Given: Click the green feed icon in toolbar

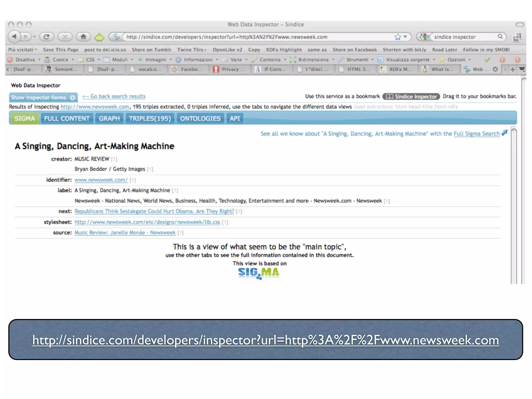Looking at the screenshot, I should 99,37.
